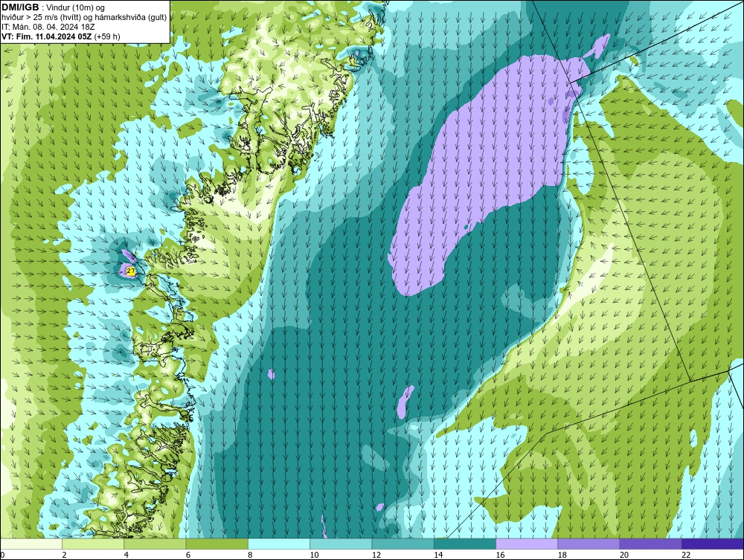
Task: Select the 10–12 m/s legend swatch
Action: 341,544
